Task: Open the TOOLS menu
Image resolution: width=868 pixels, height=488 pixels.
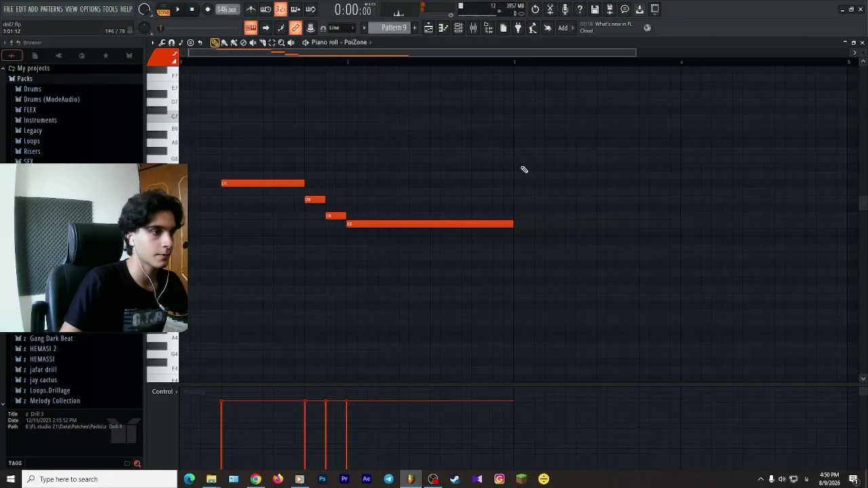Action: (111, 9)
